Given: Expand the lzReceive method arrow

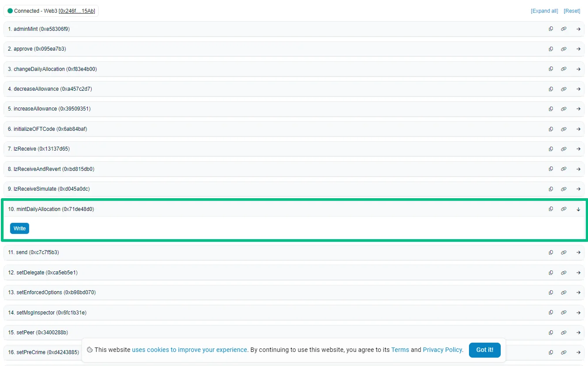Looking at the screenshot, I should pyautogui.click(x=578, y=149).
